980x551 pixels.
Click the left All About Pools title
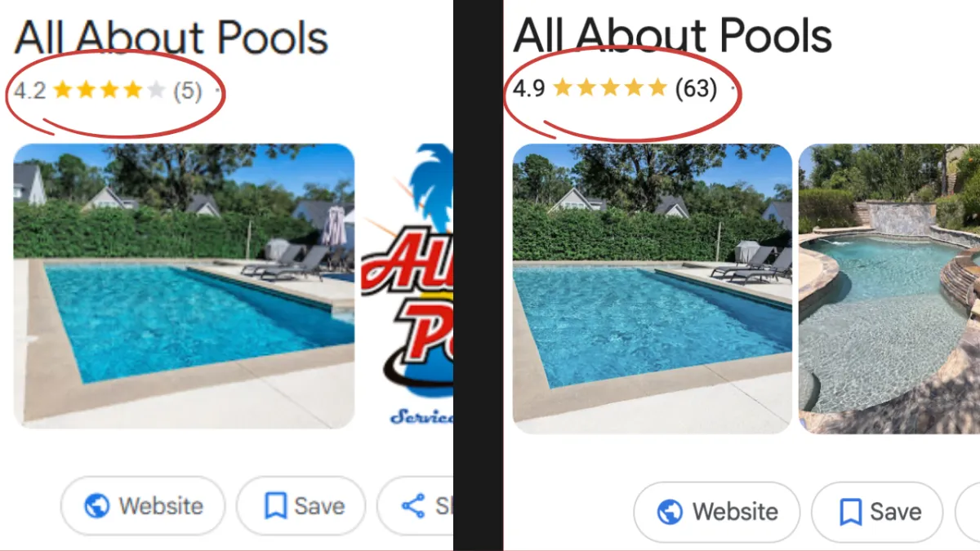(x=171, y=38)
